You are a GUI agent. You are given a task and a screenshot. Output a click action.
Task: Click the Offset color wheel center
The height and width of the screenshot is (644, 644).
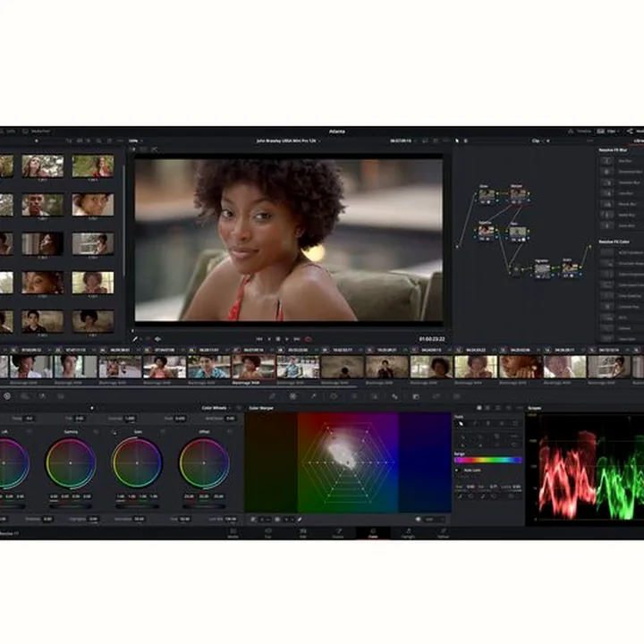point(204,463)
